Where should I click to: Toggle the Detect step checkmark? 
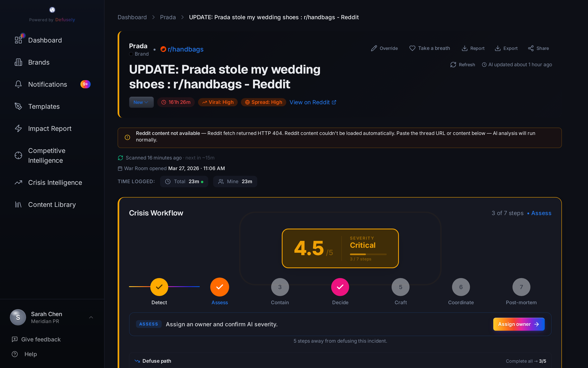159,287
